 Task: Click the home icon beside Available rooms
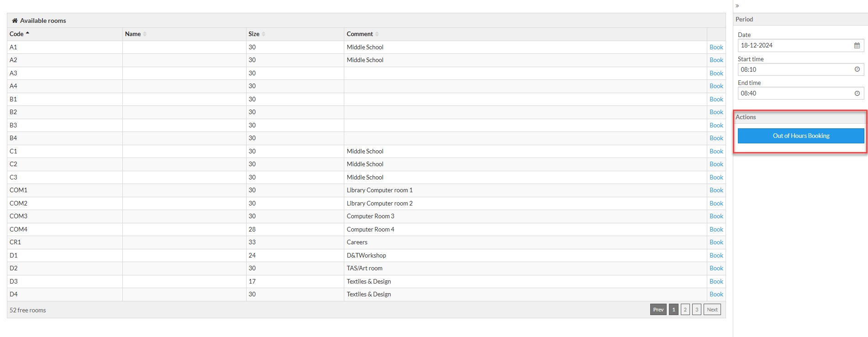pos(15,21)
